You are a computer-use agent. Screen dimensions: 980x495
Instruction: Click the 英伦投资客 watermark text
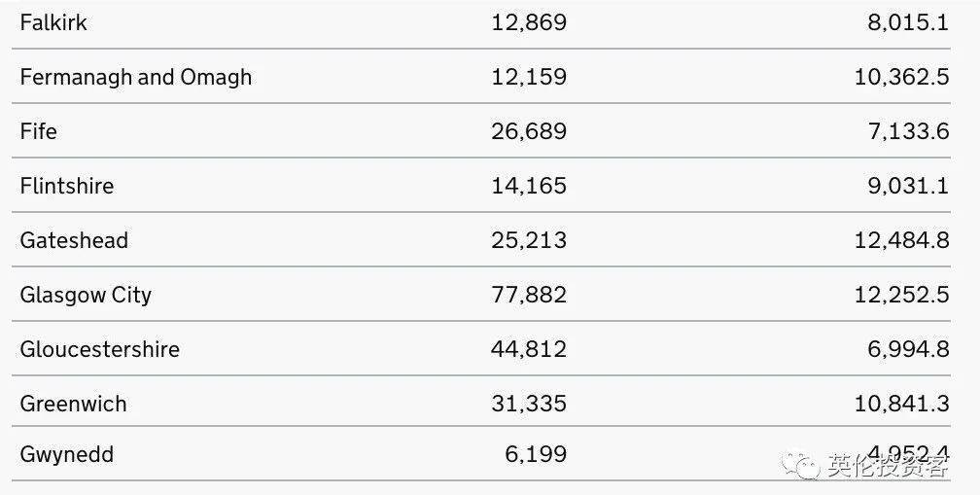click(887, 466)
